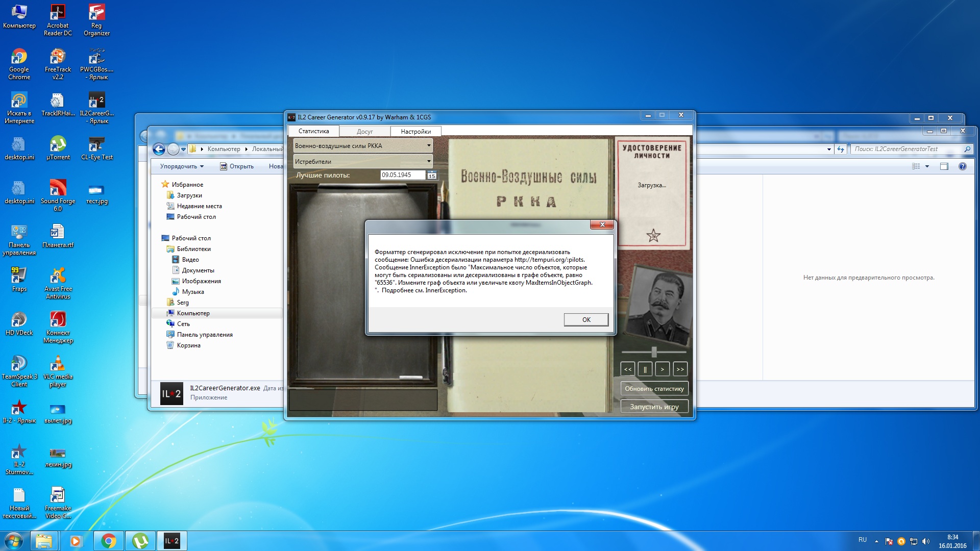Open Sound Forge 6.0 desktop icon
980x551 pixels.
pos(58,196)
